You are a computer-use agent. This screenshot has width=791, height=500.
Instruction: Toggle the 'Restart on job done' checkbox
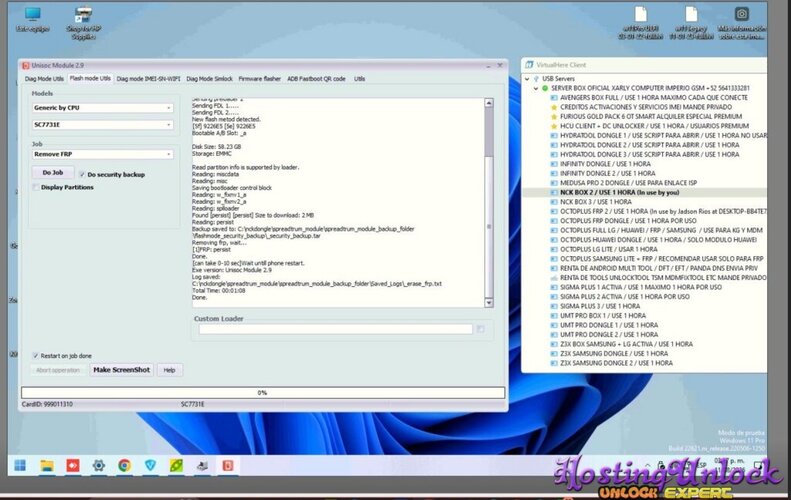pyautogui.click(x=35, y=356)
